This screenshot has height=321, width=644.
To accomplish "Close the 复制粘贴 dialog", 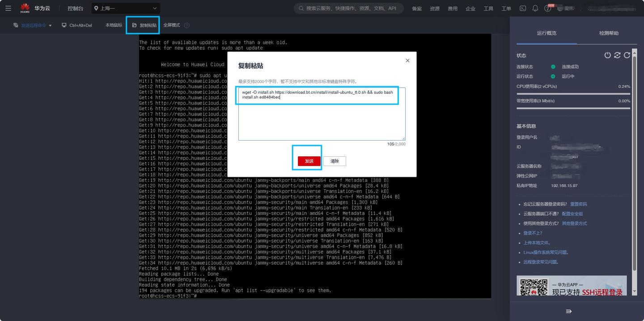I will [x=407, y=60].
